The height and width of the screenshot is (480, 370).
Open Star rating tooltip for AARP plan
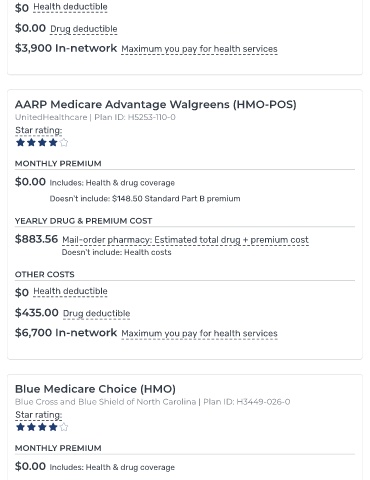39,130
